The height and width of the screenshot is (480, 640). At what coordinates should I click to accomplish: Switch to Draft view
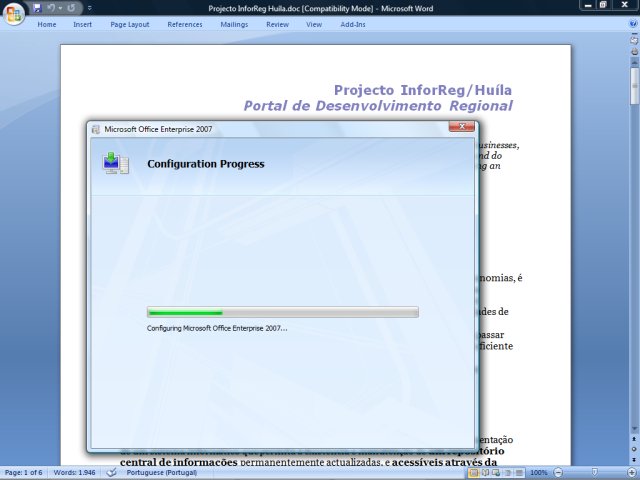tap(519, 473)
